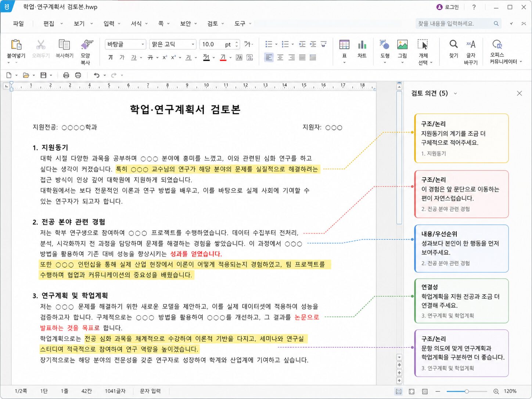
Task: Switch to the first page view mode in status bar
Action: click(x=399, y=391)
